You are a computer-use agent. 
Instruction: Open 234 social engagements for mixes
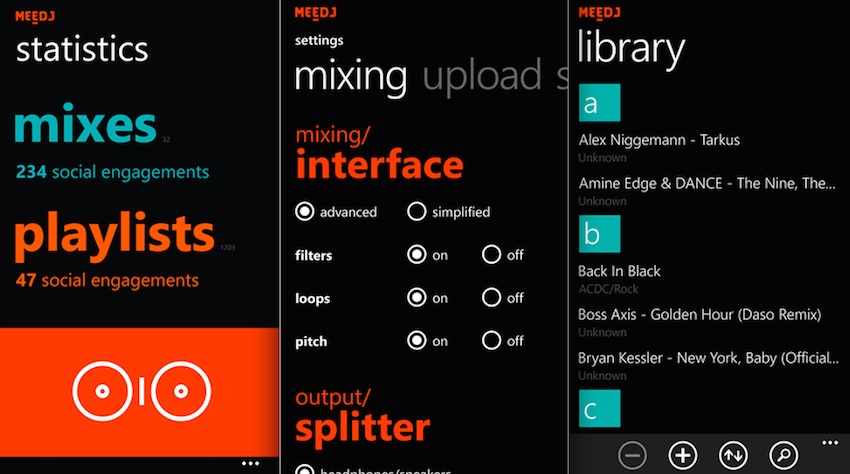click(x=112, y=172)
